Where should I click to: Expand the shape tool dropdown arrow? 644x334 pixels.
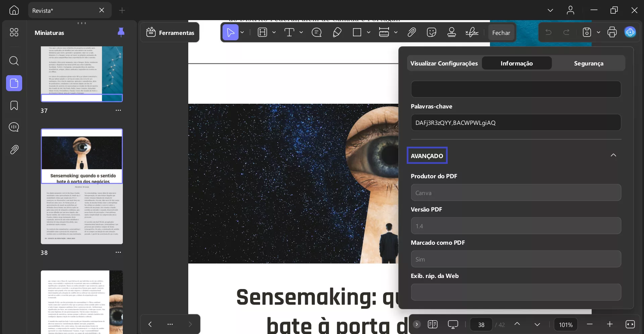tap(368, 32)
